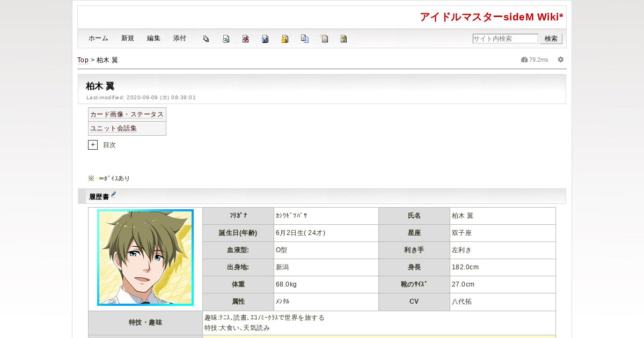This screenshot has width=644, height=338.
Task: Click the 特技:大食い、天気読み text line
Action: coord(237,328)
